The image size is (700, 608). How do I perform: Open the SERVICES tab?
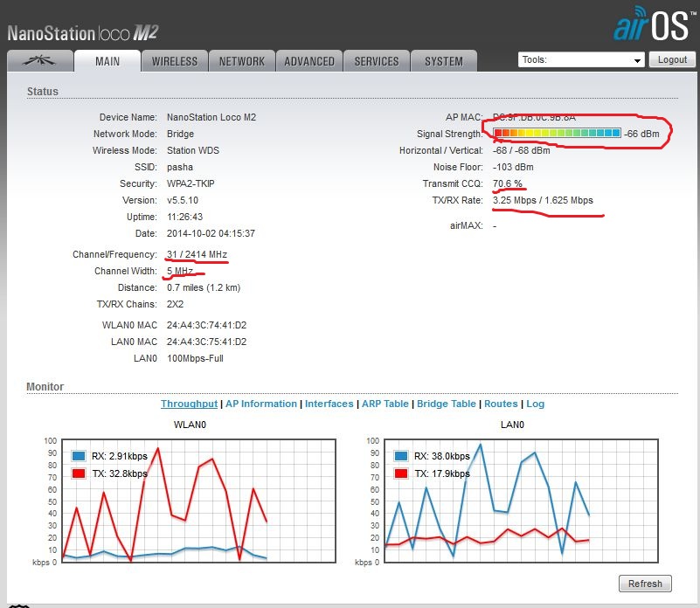[x=377, y=61]
